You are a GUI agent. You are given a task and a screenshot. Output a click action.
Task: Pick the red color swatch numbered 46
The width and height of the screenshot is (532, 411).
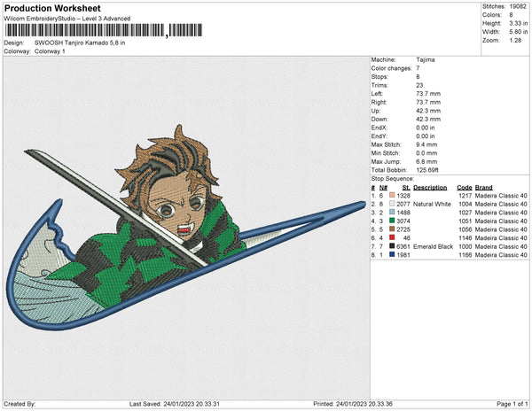[392, 238]
